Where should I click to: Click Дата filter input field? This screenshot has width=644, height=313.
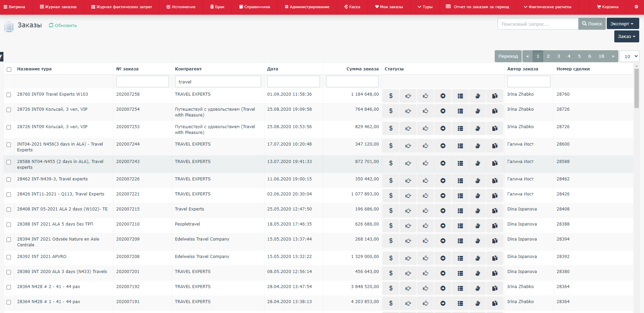293,82
